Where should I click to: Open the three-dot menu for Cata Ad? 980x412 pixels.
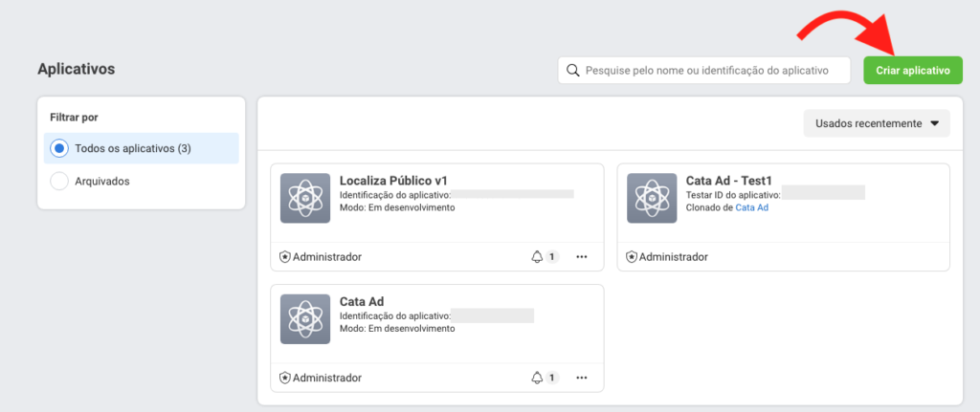(582, 378)
